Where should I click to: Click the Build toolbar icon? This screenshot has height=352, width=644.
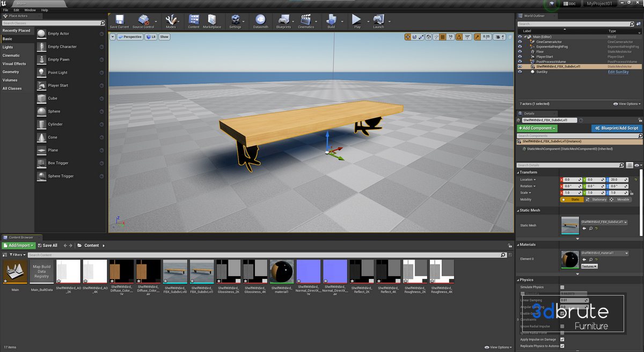(331, 21)
